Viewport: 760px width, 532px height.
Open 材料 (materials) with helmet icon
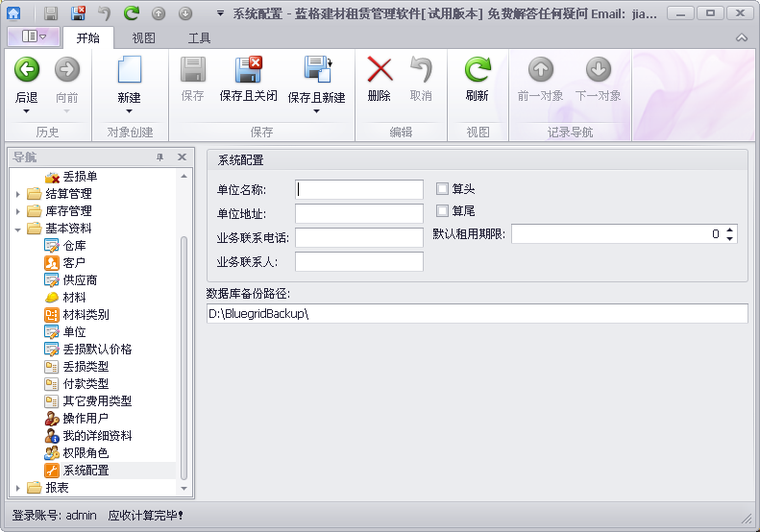(74, 298)
